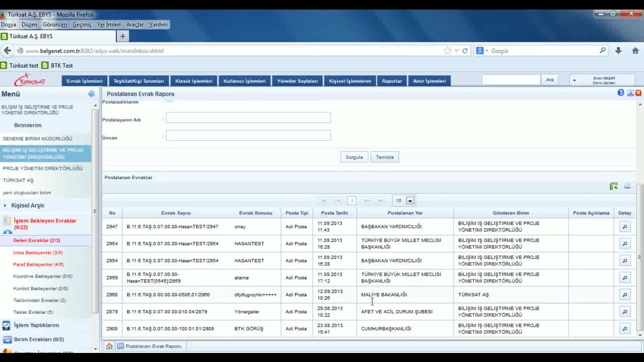
Task: Bookmark this page with star icon
Action: click(447, 51)
